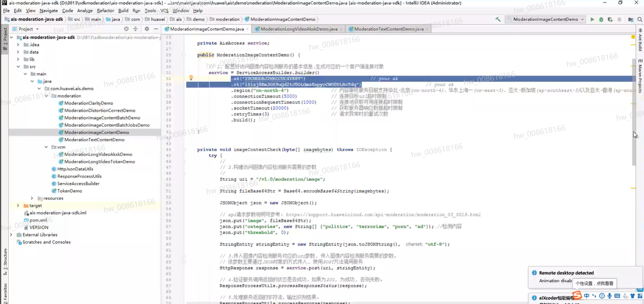This screenshot has height=304, width=644.
Task: Expand External Libraries node
Action: (12, 235)
